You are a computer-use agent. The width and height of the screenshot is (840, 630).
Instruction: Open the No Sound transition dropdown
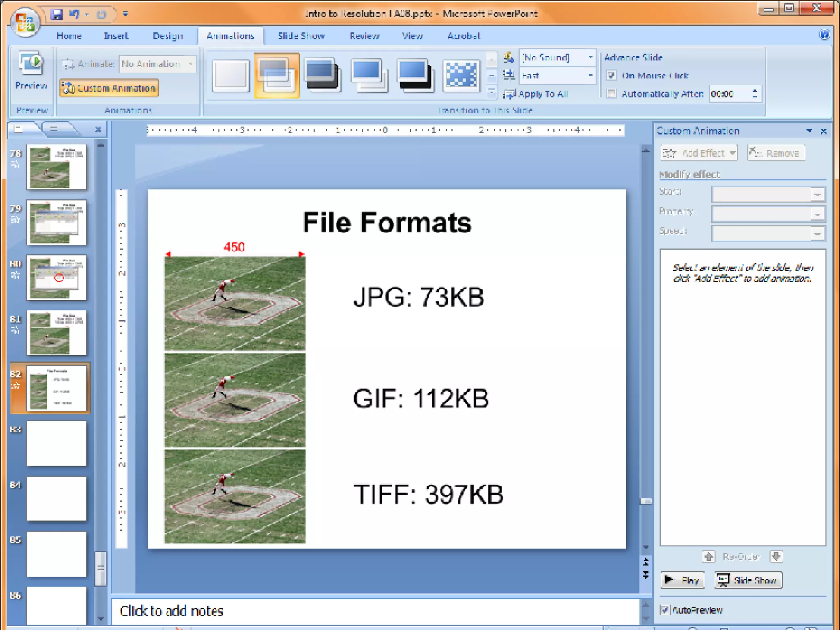click(x=591, y=57)
